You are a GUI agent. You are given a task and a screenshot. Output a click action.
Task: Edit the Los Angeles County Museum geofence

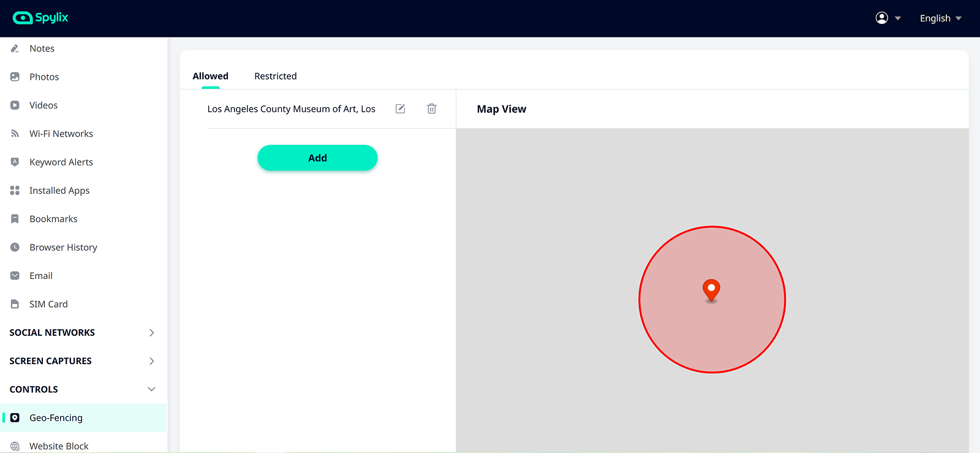(401, 108)
